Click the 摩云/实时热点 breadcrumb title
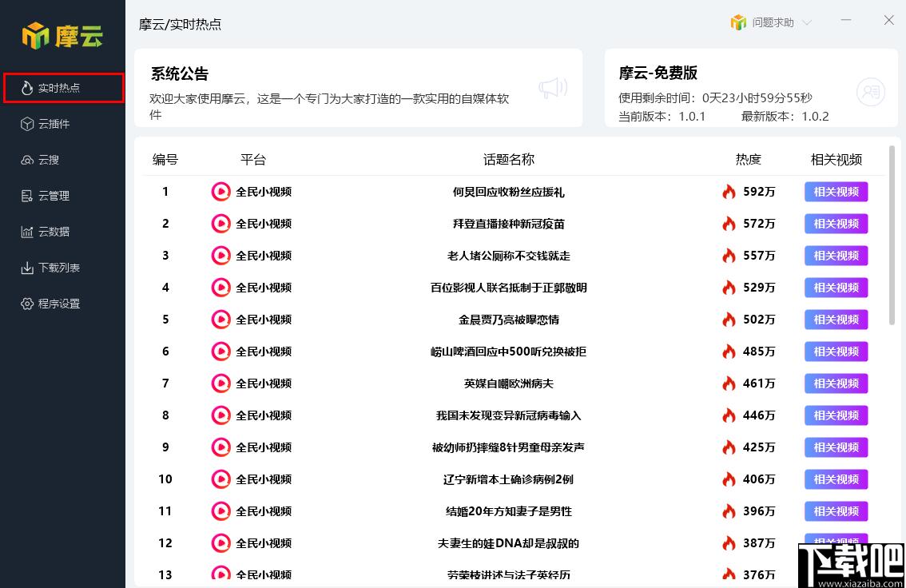 [180, 24]
